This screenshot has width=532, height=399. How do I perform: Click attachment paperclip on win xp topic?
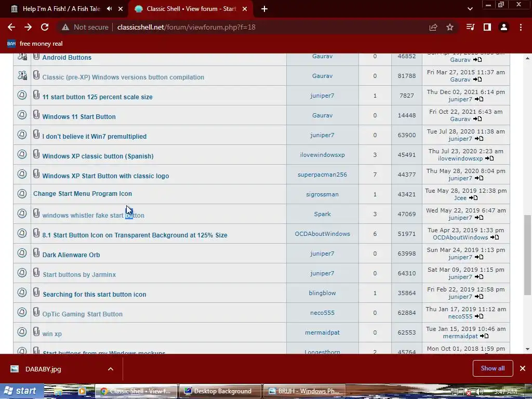(36, 331)
